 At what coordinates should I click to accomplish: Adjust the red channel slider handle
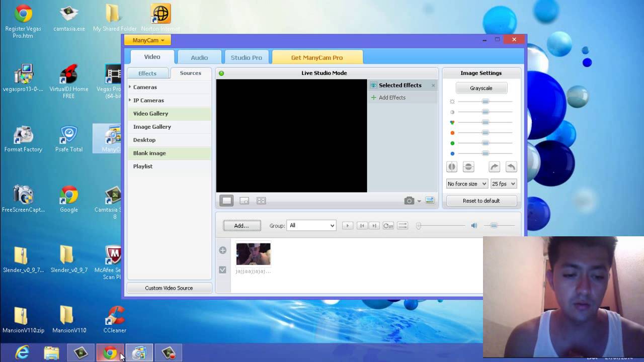pyautogui.click(x=486, y=133)
